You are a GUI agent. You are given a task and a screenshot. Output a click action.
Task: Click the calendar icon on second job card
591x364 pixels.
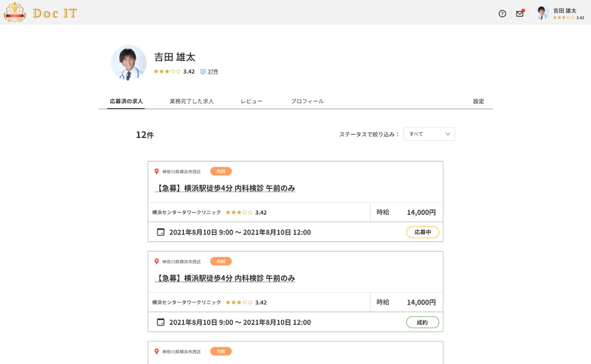click(x=160, y=322)
